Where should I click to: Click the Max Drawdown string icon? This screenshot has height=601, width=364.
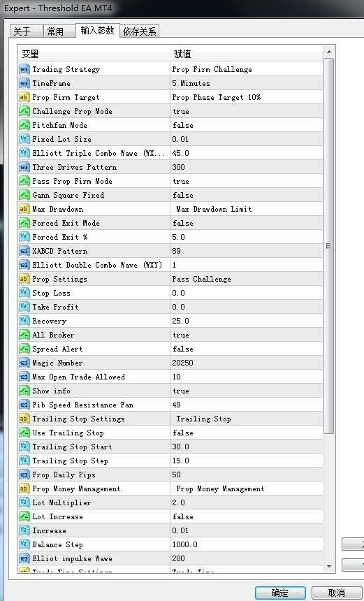(x=24, y=209)
